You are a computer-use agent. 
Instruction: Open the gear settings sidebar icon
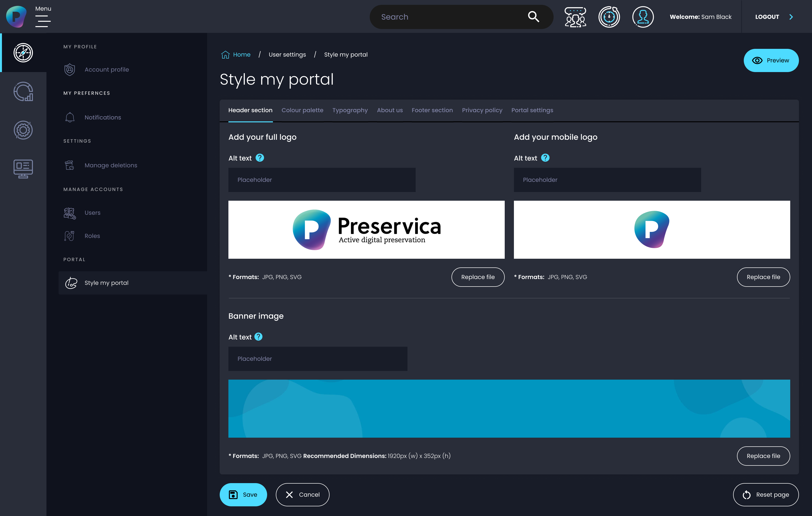(23, 130)
